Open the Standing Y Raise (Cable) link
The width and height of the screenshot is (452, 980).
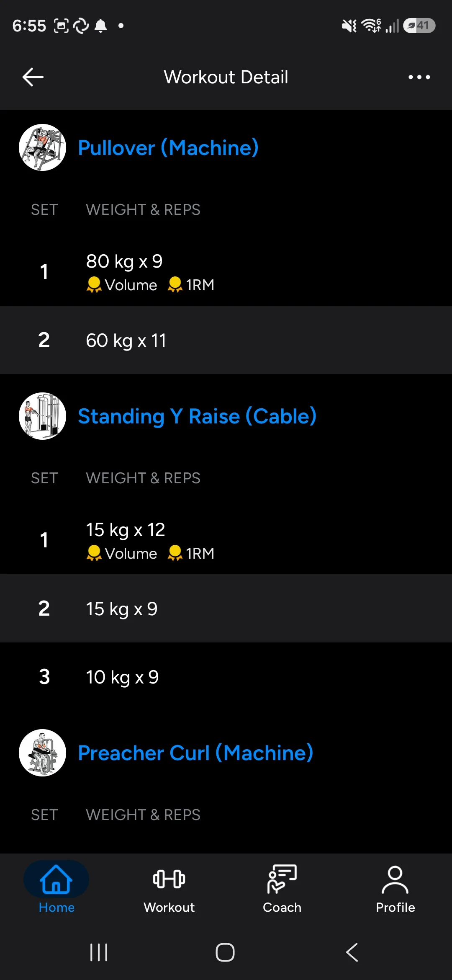pyautogui.click(x=197, y=416)
